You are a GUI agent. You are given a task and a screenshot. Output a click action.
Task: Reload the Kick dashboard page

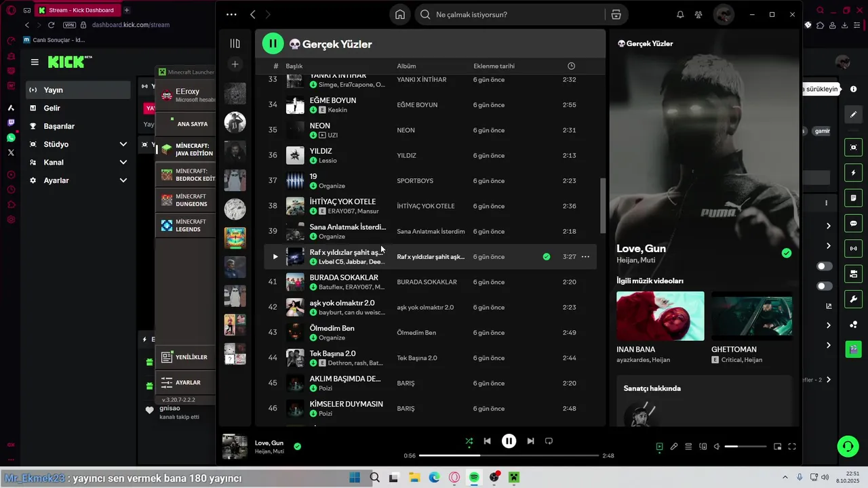click(51, 25)
